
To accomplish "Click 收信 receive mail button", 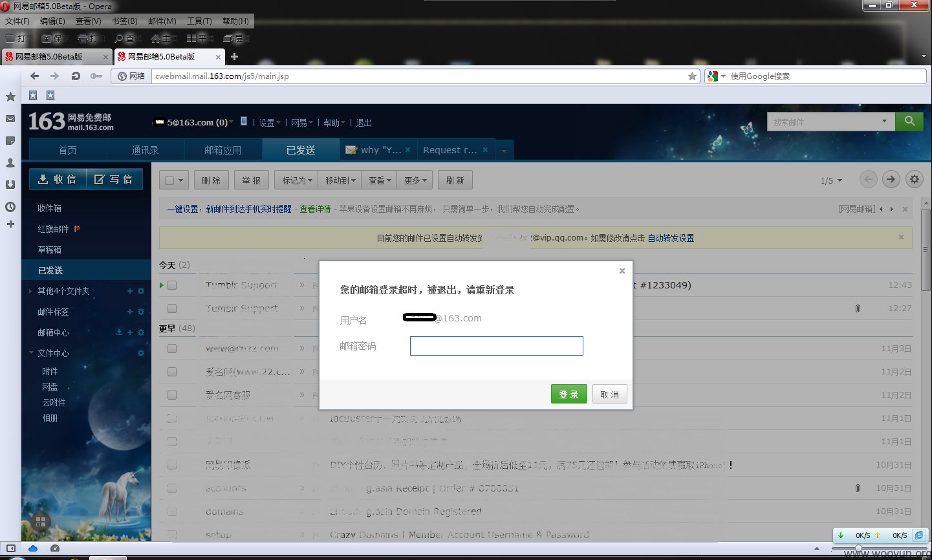I will coord(58,179).
